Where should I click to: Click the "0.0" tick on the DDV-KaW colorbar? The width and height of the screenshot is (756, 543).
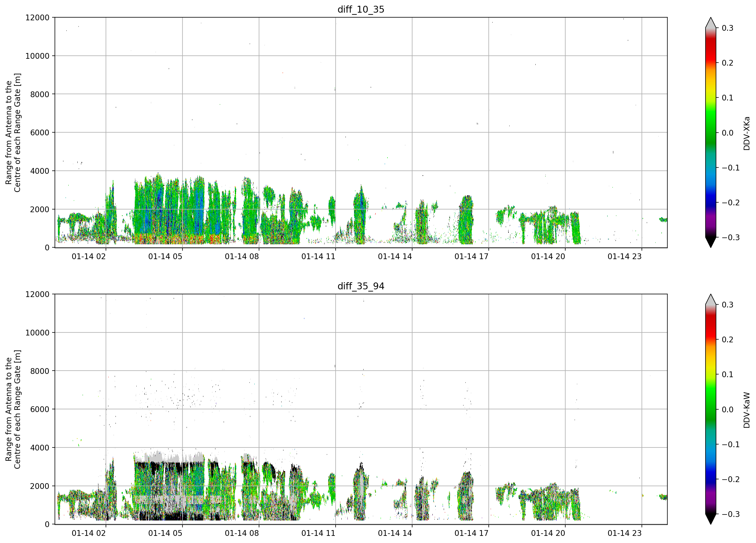coord(728,410)
